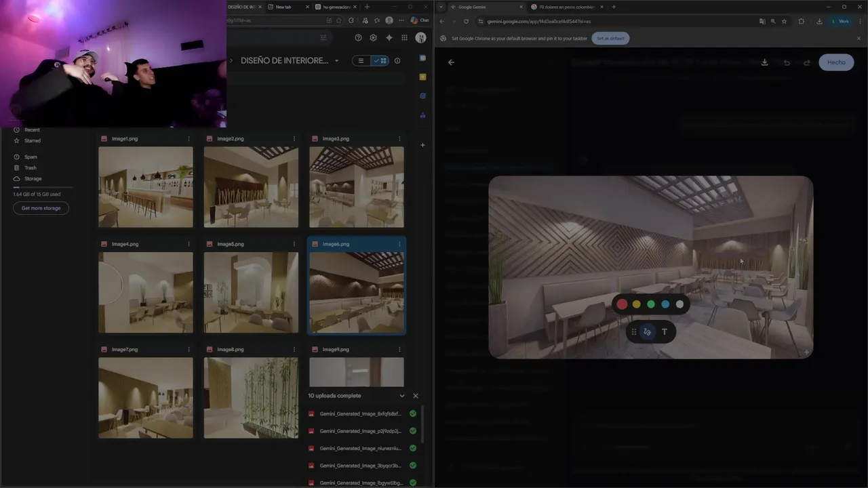868x488 pixels.
Task: Switch to Google Gemini tab
Action: click(487, 7)
